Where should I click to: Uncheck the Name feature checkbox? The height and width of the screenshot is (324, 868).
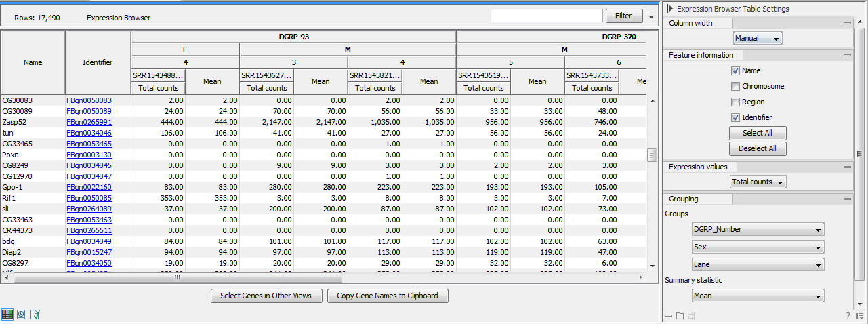[735, 70]
